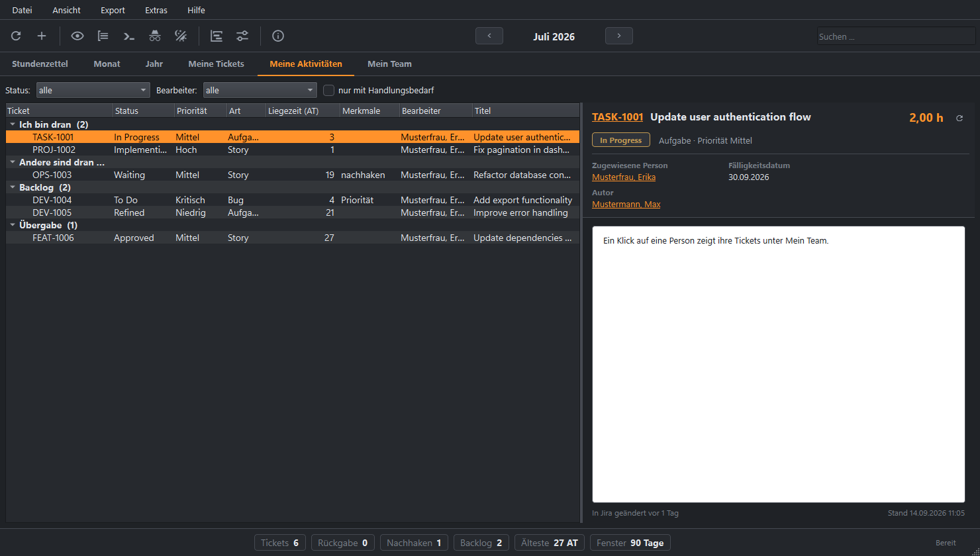Viewport: 980px width, 556px height.
Task: Select the TASK-1001 row
Action: 293,137
